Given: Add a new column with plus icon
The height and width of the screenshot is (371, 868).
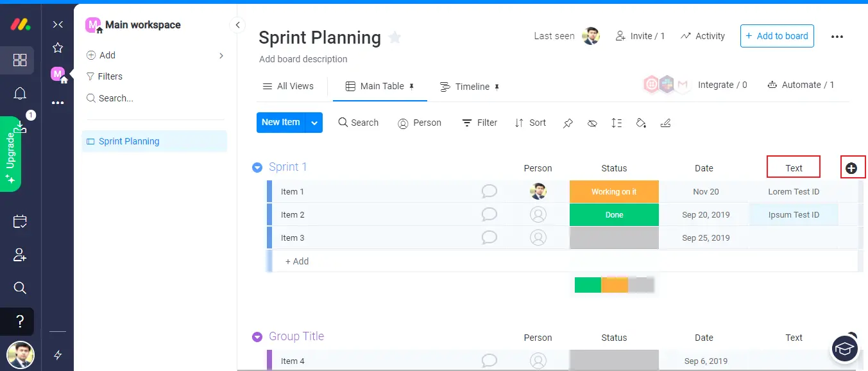Looking at the screenshot, I should point(851,168).
